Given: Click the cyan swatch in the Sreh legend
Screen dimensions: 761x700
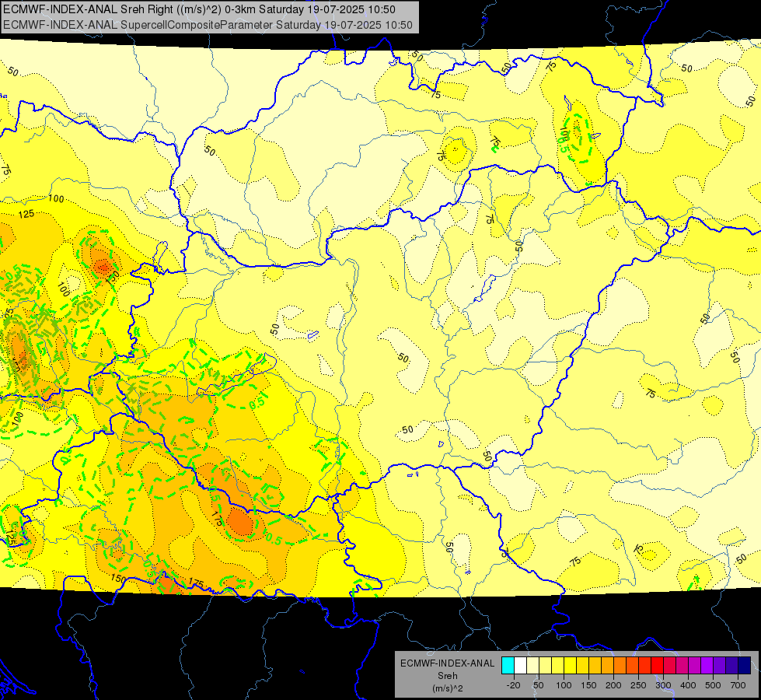Looking at the screenshot, I should (508, 665).
